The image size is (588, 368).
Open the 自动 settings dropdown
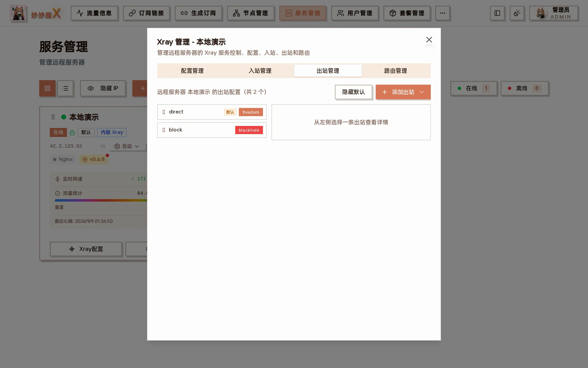tap(127, 146)
